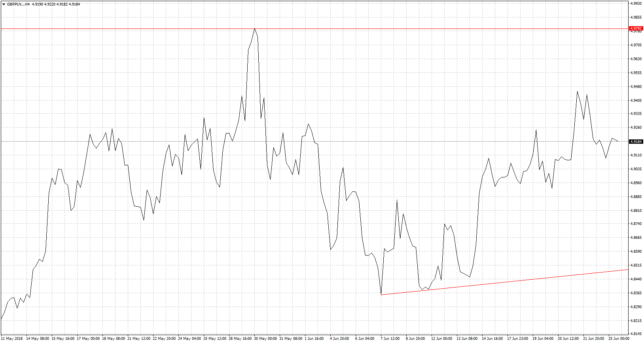644x343 pixels.
Task: Click the 4.9480 price scale value
Action: tap(636, 87)
